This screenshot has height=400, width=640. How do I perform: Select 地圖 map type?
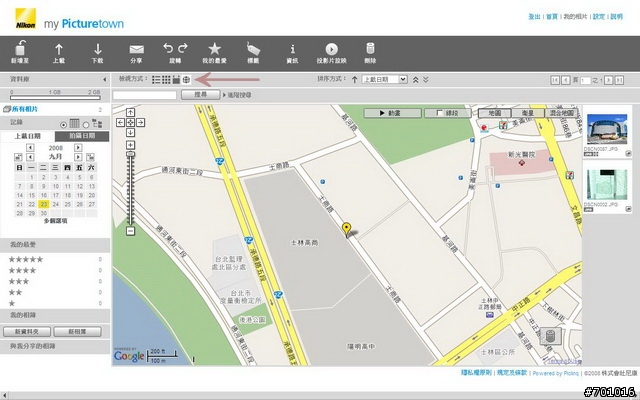[494, 113]
